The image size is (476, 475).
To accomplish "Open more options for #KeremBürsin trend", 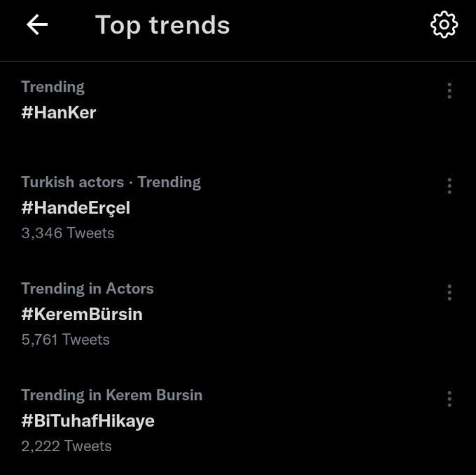I will (x=449, y=292).
